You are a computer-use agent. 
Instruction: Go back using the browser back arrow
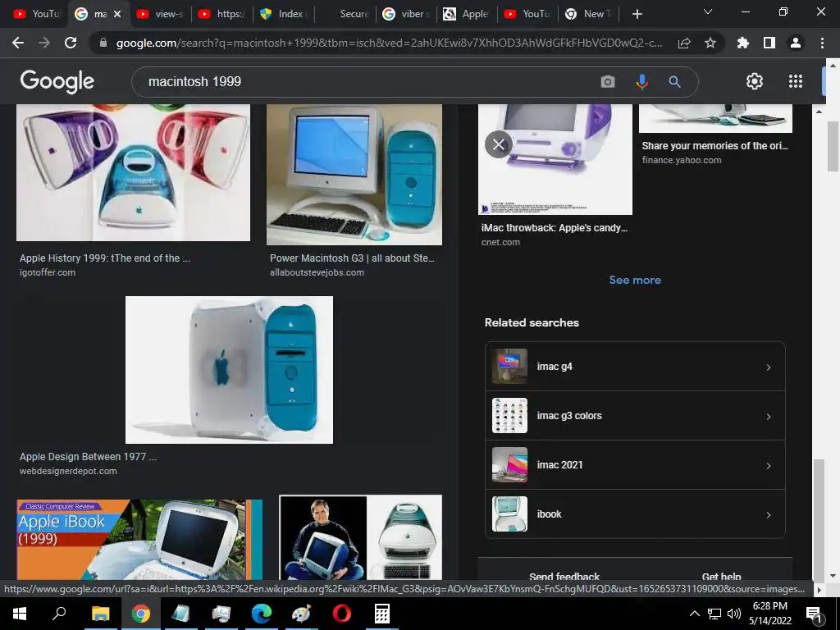tap(18, 43)
